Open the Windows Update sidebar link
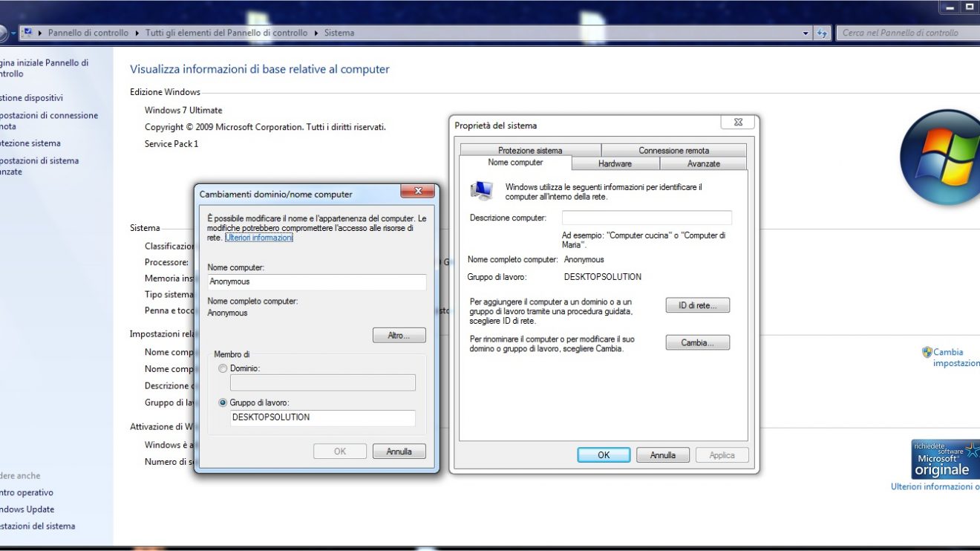 (x=27, y=509)
